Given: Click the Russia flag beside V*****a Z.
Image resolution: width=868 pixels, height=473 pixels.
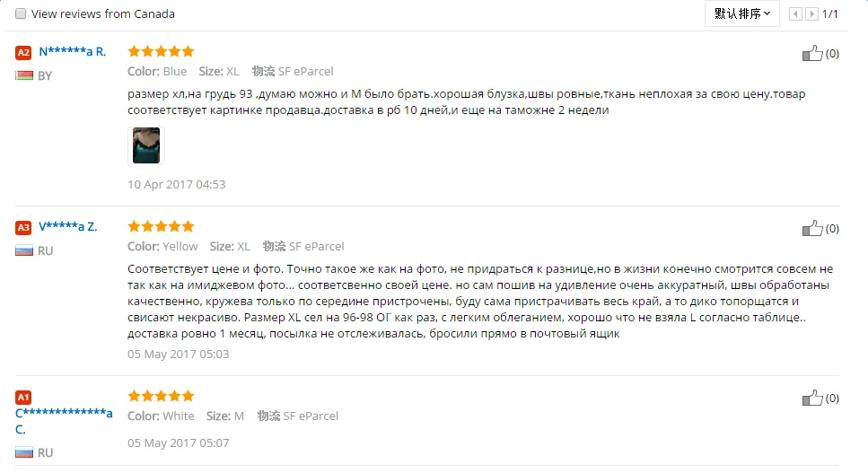Looking at the screenshot, I should tap(24, 250).
